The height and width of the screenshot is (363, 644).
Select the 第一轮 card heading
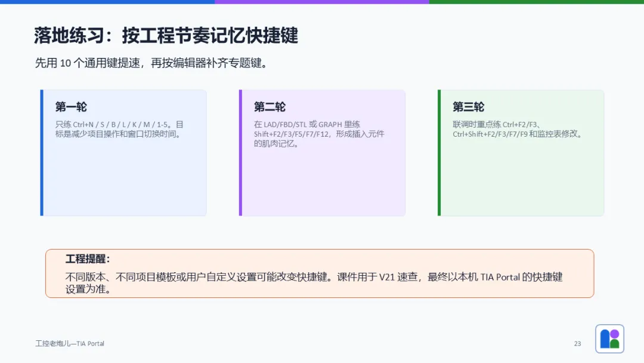click(71, 107)
